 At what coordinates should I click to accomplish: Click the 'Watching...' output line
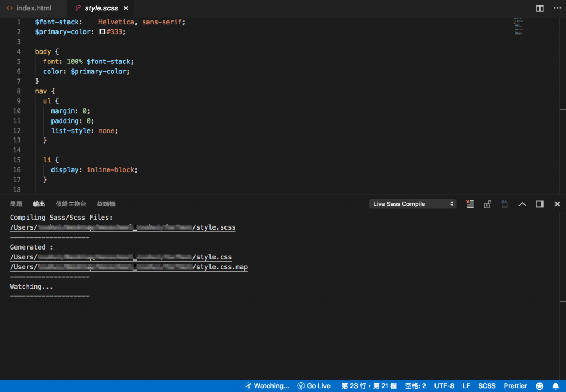click(x=32, y=287)
